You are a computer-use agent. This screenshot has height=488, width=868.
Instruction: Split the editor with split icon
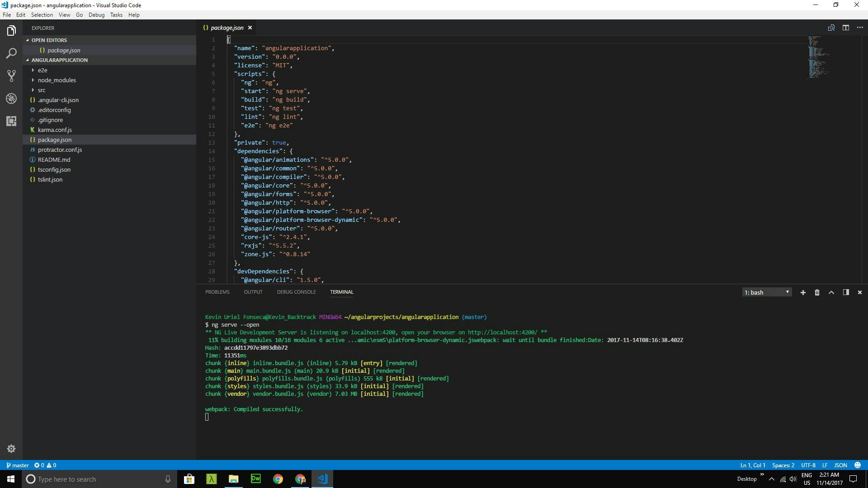pyautogui.click(x=845, y=28)
